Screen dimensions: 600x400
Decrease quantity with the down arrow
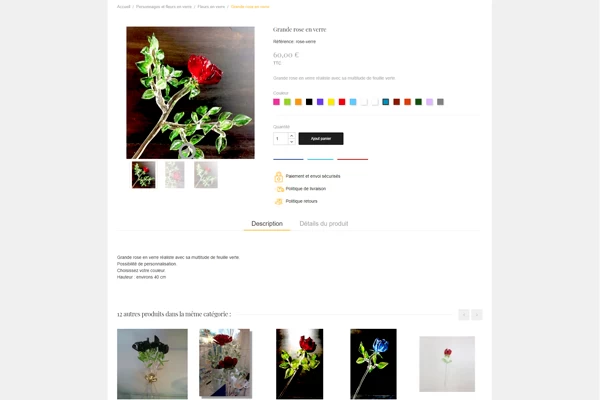[x=292, y=142]
